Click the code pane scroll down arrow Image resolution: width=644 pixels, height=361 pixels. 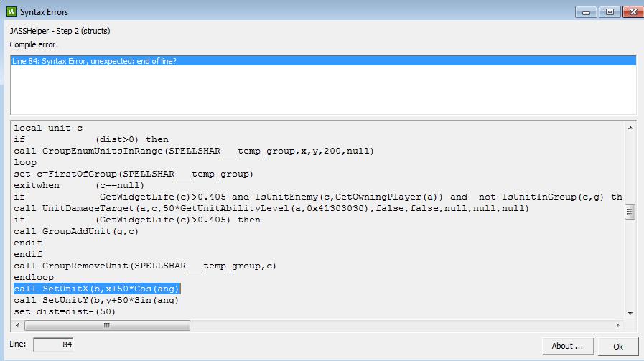click(x=630, y=314)
